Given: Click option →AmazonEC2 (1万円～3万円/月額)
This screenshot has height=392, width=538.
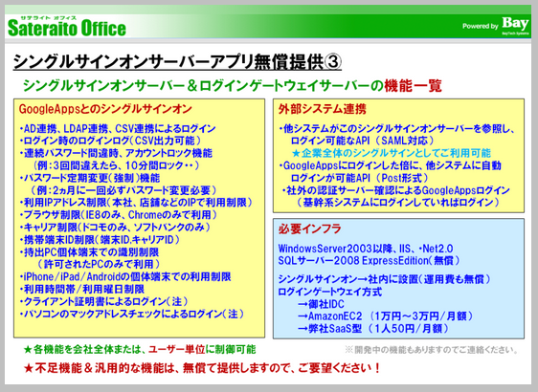Looking at the screenshot, I should [x=385, y=316].
